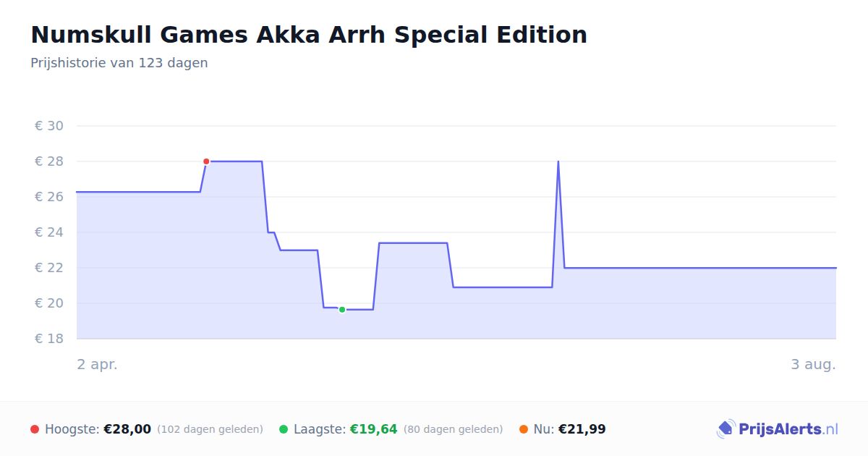Select the red highest-price marker on the chart

click(x=206, y=161)
